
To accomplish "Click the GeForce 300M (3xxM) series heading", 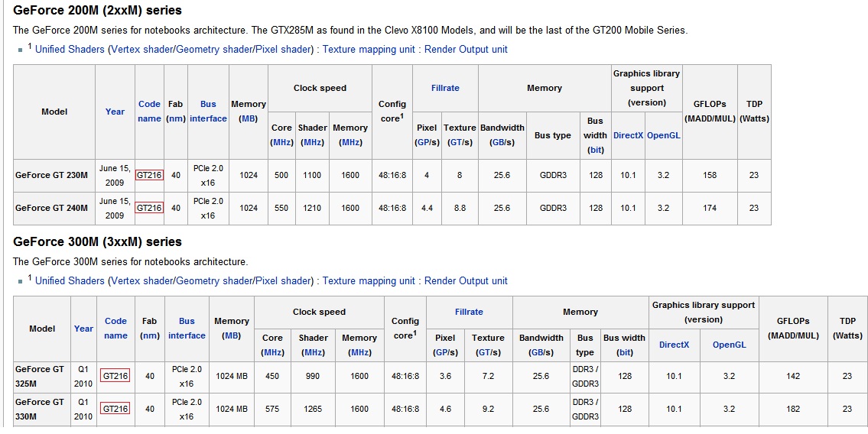I will coord(97,242).
